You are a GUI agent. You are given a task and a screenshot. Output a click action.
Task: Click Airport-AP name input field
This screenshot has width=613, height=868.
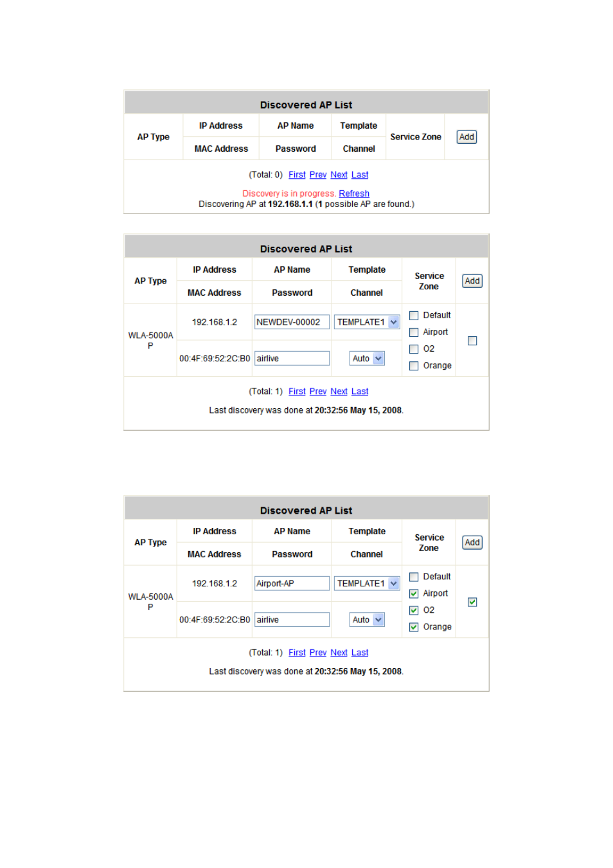pos(292,584)
